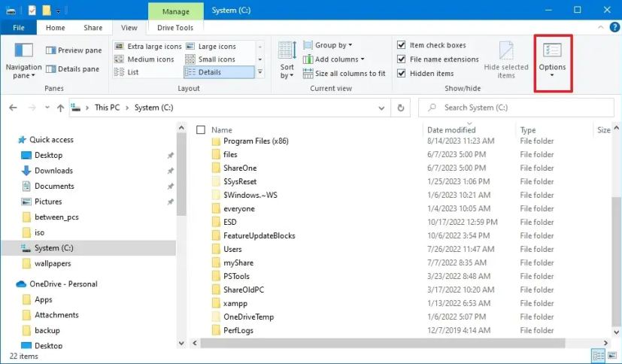Switch to details view icon in status bar

598,356
